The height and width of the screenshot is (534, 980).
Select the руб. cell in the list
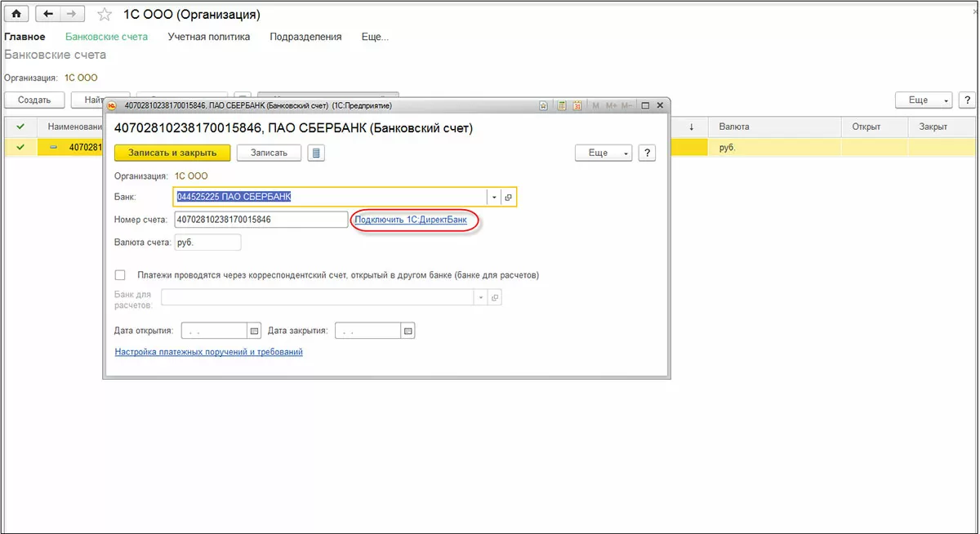click(x=776, y=147)
